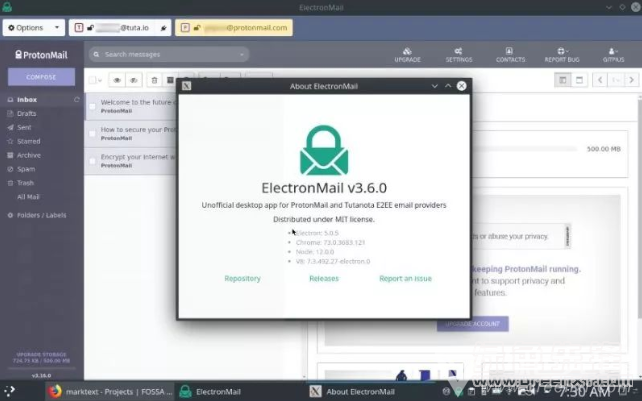The height and width of the screenshot is (401, 642).
Task: Open the Upgrade page icon
Action: point(407,54)
